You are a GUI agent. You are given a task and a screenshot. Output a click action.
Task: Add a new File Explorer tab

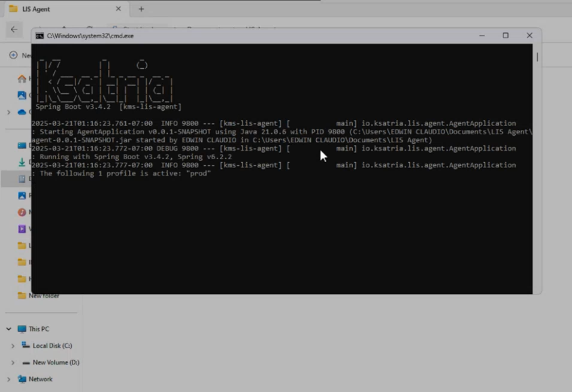tap(141, 9)
